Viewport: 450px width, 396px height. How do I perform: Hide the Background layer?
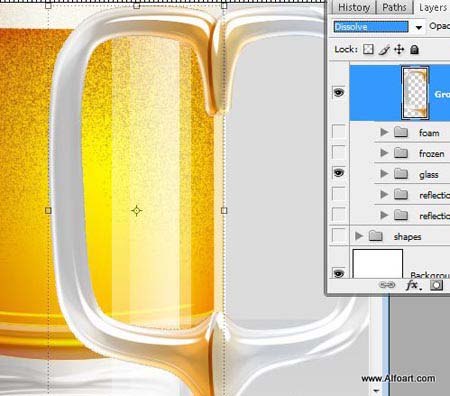tap(339, 273)
